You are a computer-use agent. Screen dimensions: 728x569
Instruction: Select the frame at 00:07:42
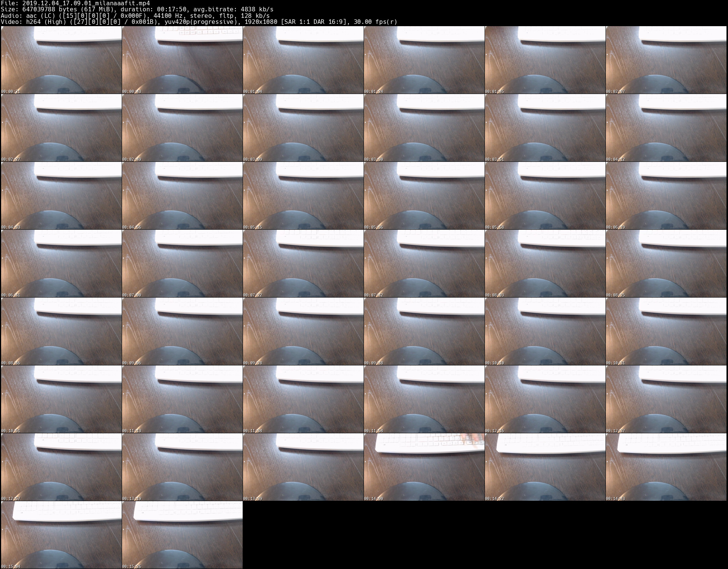pyautogui.click(x=424, y=263)
